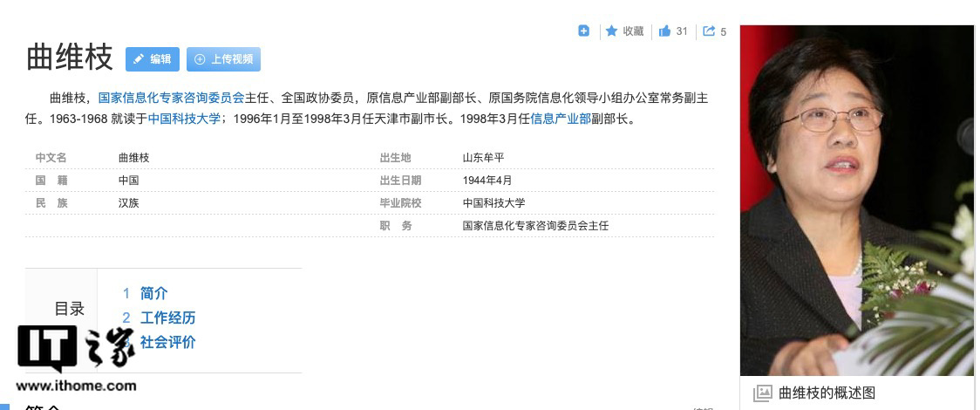Click ethnicity value 汉族
This screenshot has width=980, height=410.
(129, 202)
